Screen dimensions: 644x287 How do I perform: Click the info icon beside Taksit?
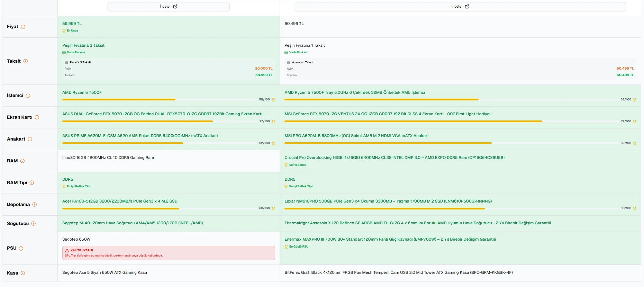click(x=26, y=61)
